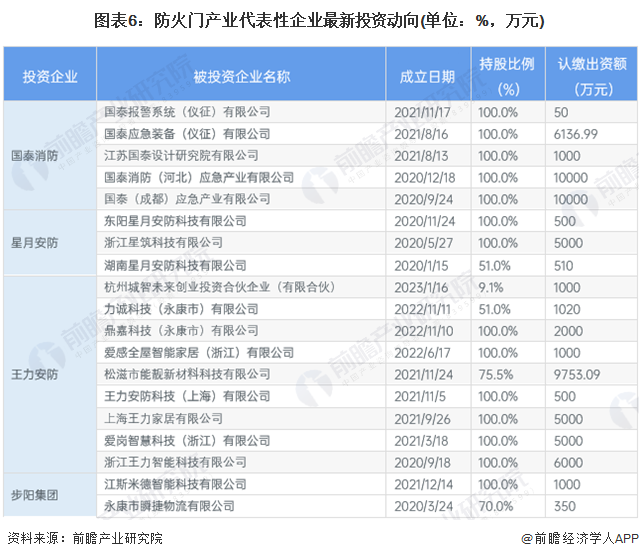Pick the date 2021/11/5

(420, 396)
